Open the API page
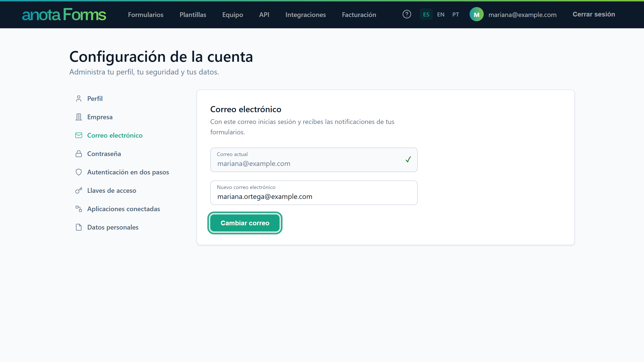This screenshot has width=644, height=362. (264, 15)
